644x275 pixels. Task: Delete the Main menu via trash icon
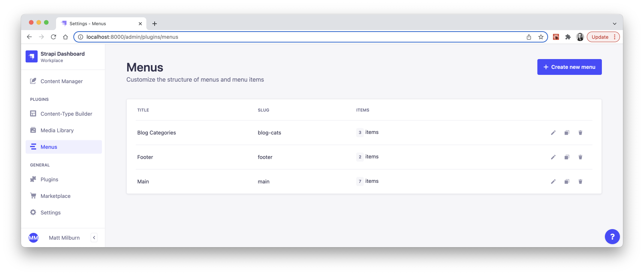(x=580, y=181)
